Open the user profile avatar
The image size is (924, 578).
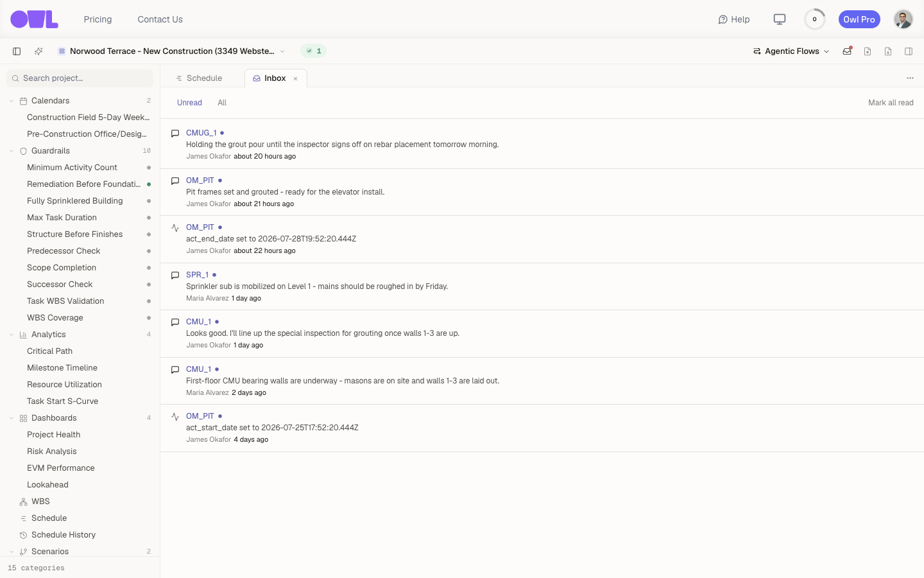(903, 19)
